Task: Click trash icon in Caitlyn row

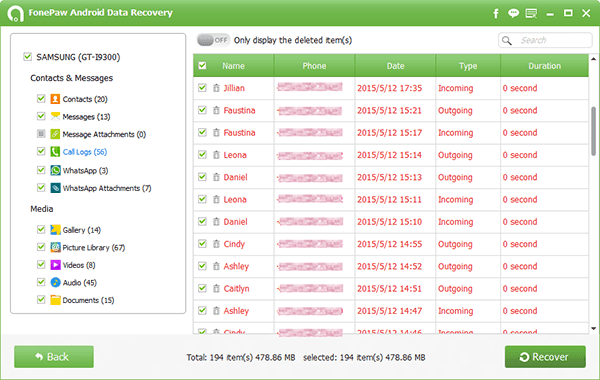Action: click(216, 289)
